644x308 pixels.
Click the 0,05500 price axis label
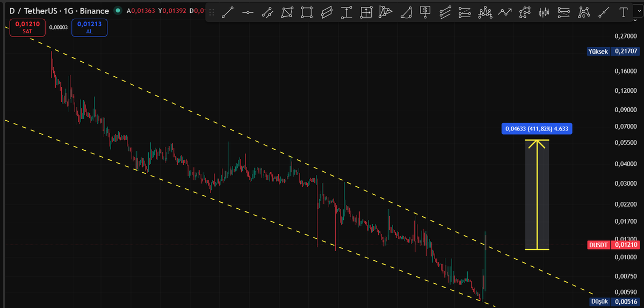coord(626,143)
